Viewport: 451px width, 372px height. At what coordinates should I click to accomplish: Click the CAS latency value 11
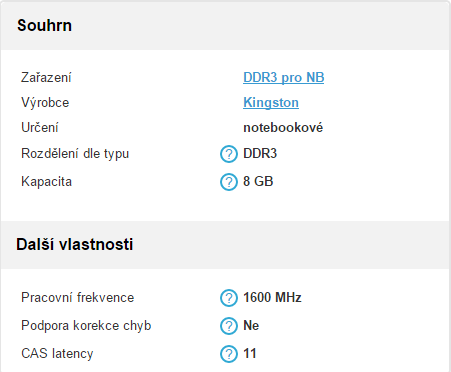tap(250, 354)
